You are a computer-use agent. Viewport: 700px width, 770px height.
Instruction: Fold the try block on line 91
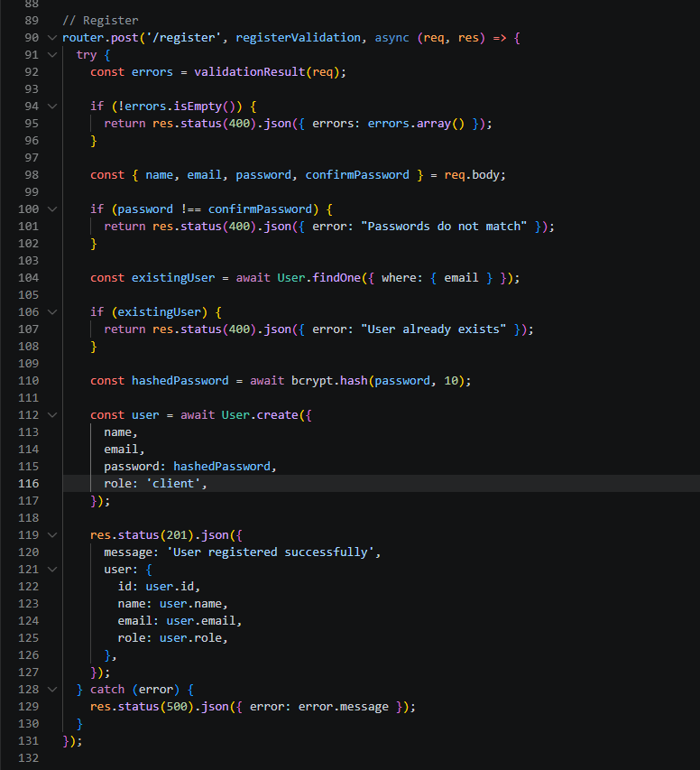[51, 55]
